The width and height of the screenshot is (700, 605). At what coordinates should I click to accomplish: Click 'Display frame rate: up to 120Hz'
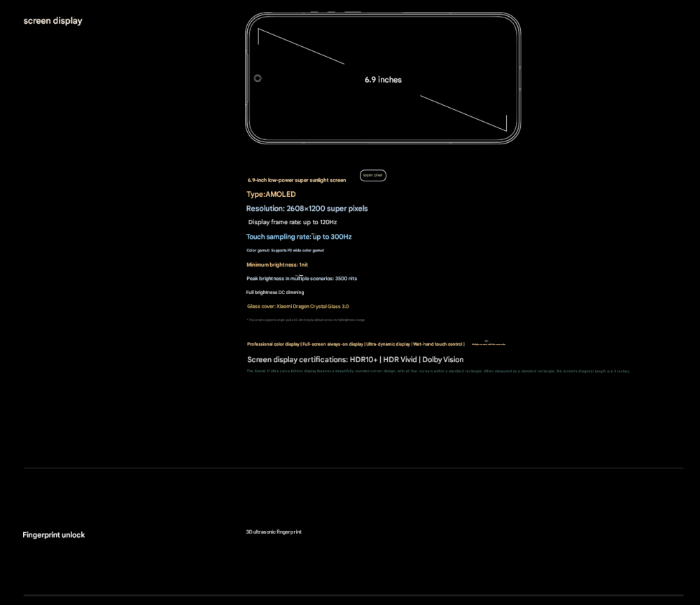coord(293,222)
